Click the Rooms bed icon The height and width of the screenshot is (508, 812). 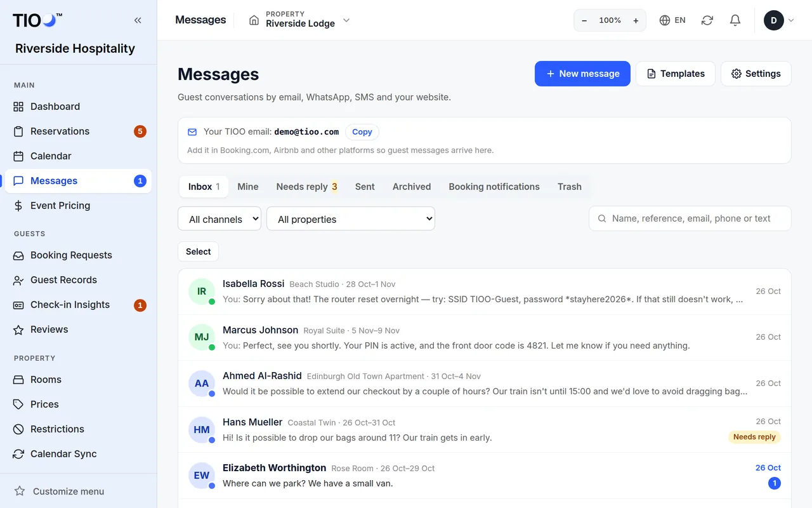click(18, 380)
